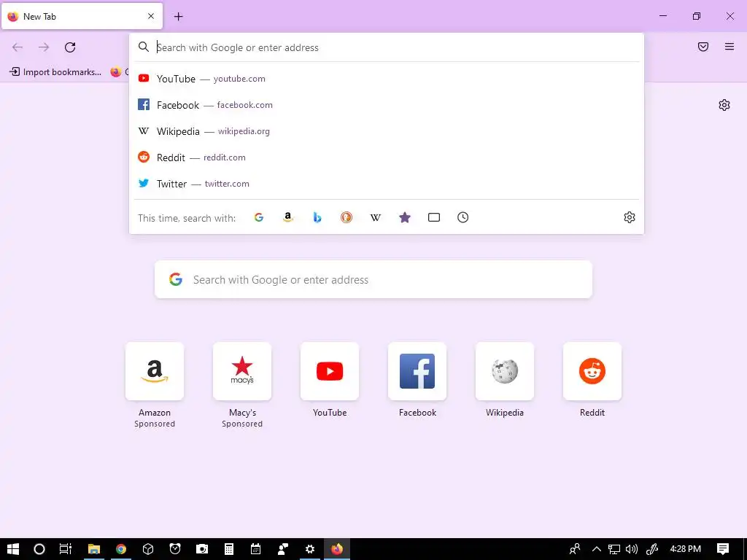Screen dimensions: 747x560
Task: Go forward one page
Action: (x=44, y=47)
